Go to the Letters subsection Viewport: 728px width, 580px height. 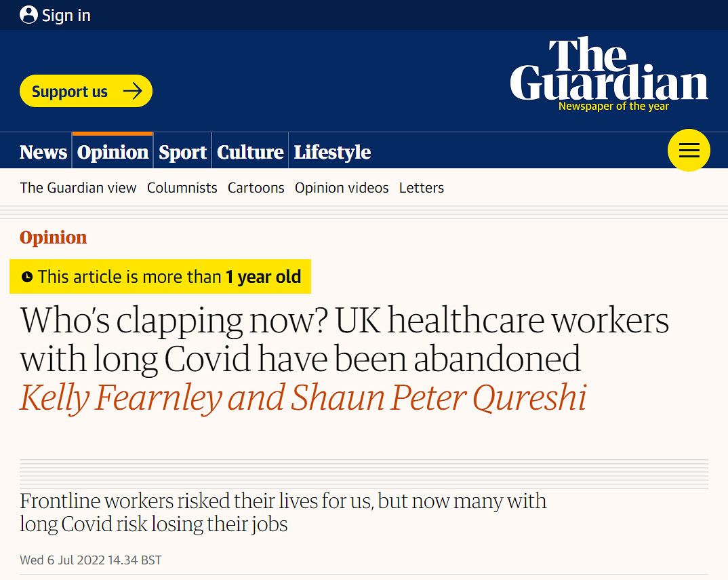[422, 188]
